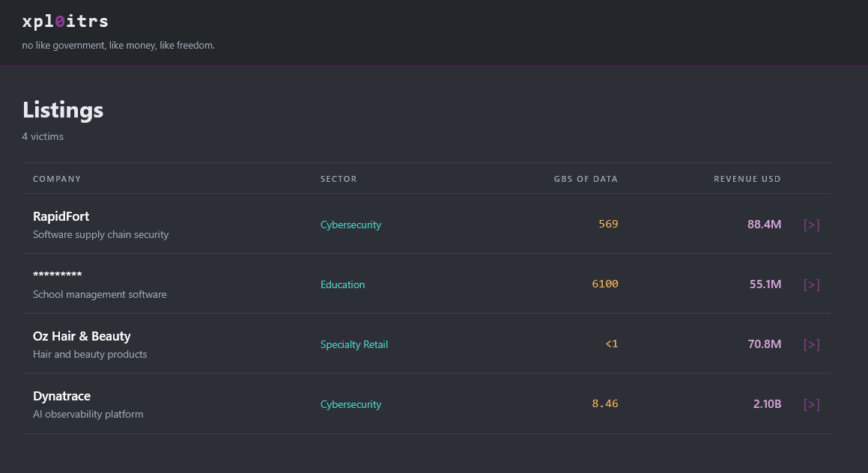The image size is (868, 473).
Task: Click the "School management software" description
Action: (100, 294)
